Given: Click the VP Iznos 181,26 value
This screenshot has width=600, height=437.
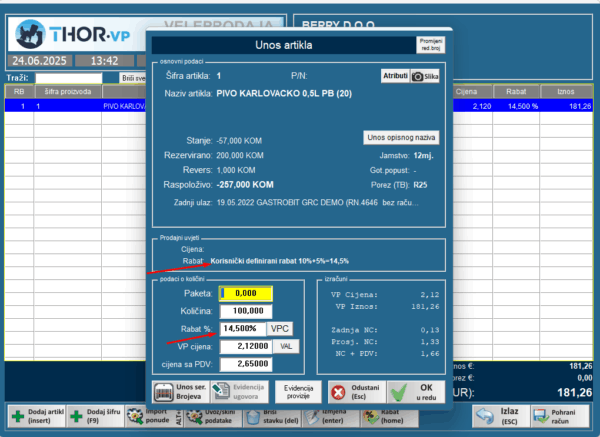Looking at the screenshot, I should point(425,307).
